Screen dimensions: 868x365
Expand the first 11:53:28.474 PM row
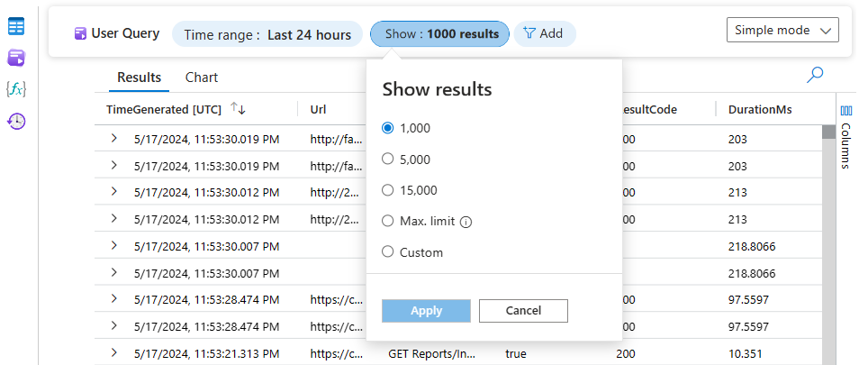pos(114,299)
